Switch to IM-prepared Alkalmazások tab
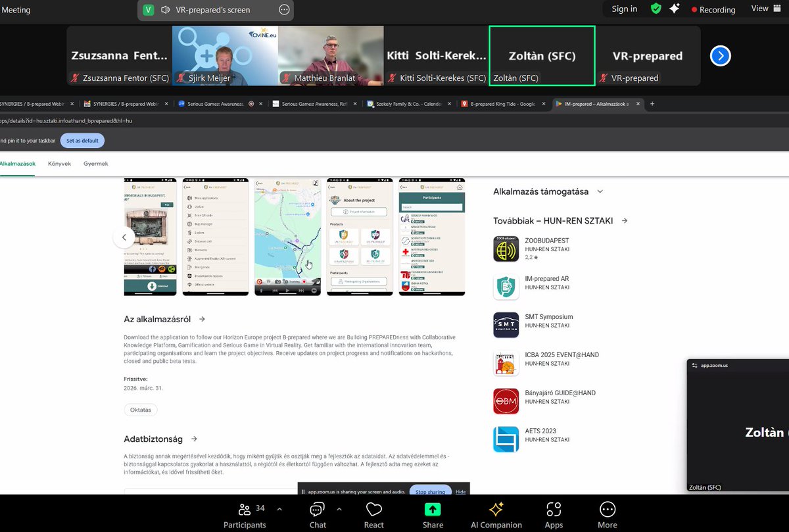Viewport: 789px width, 532px height. [x=598, y=104]
